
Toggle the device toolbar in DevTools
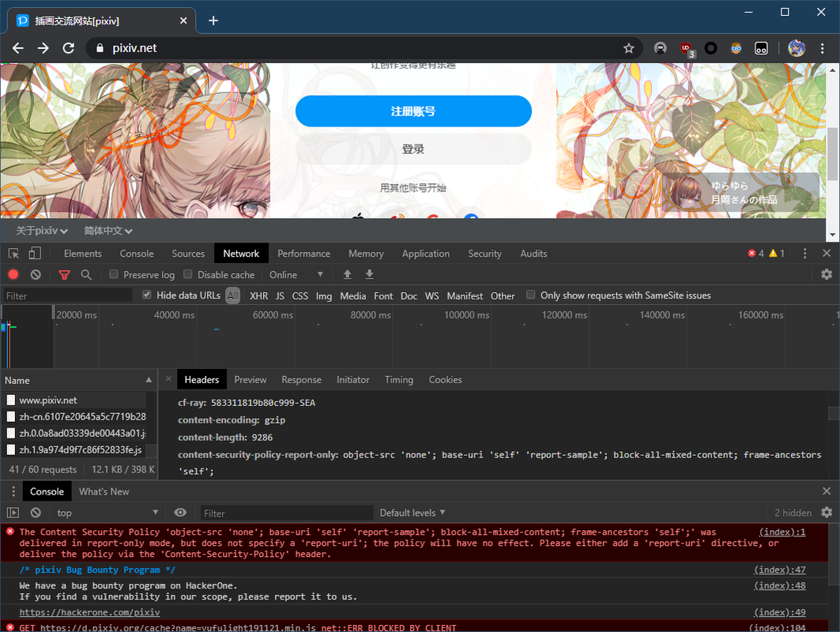(35, 254)
